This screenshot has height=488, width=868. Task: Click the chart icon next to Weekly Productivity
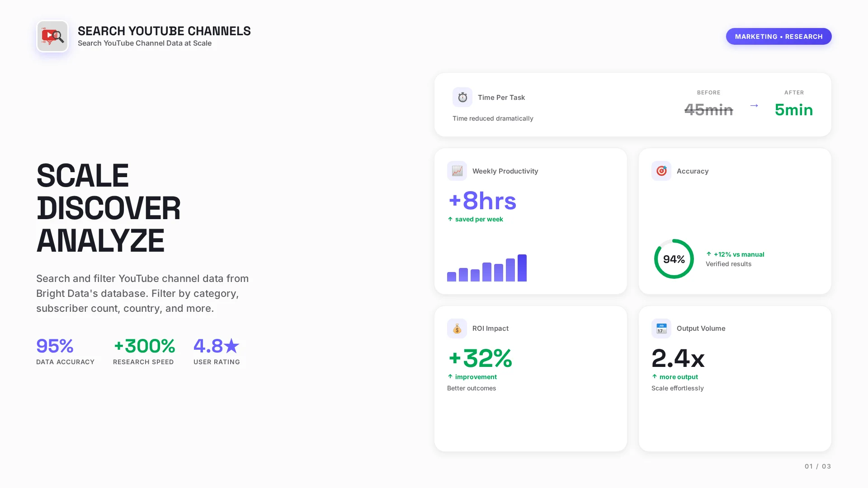[457, 171]
